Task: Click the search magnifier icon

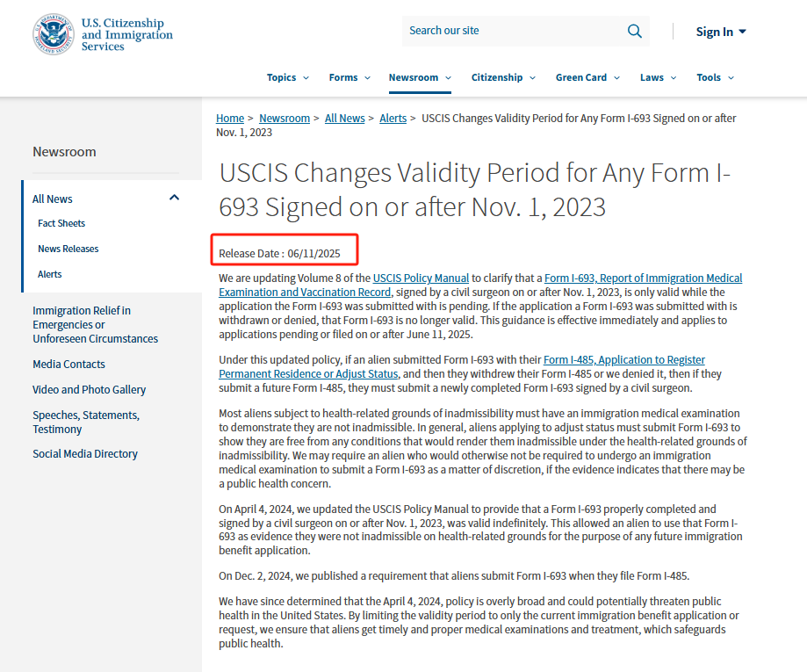Action: 634,31
